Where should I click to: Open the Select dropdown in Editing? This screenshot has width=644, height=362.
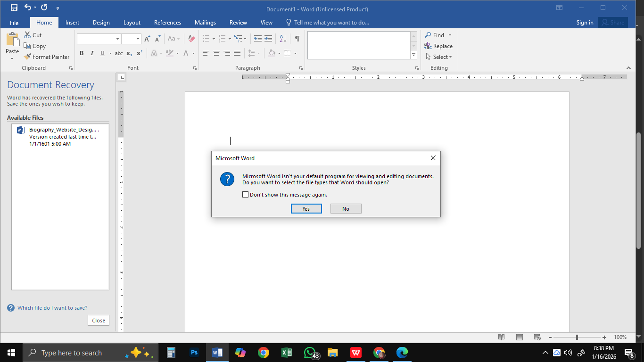pyautogui.click(x=439, y=57)
